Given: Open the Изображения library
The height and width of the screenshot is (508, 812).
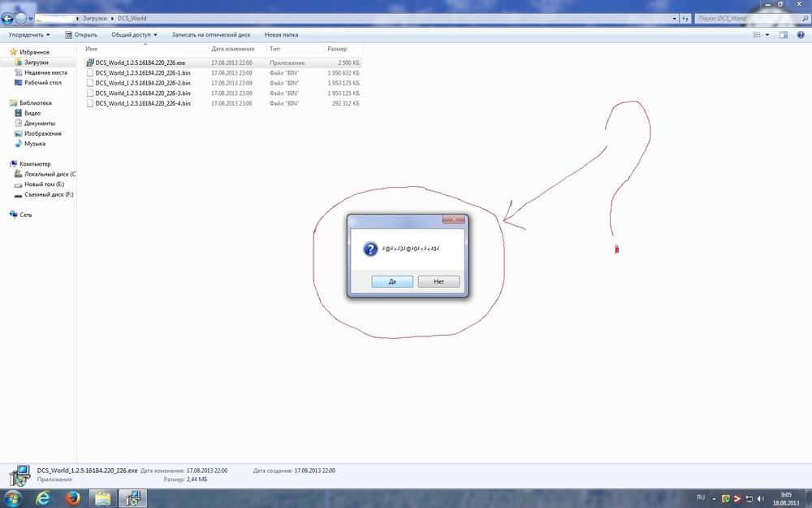Looking at the screenshot, I should click(x=42, y=133).
